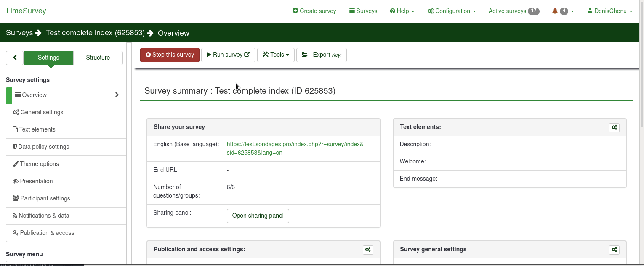Viewport: 644px width, 266px height.
Task: Click the LimeSurvey logo
Action: point(26,11)
